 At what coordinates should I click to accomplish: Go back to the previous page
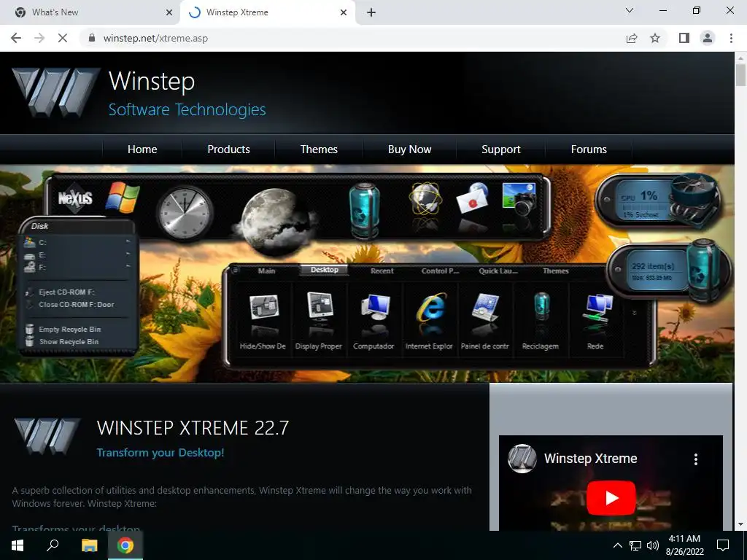(x=16, y=38)
